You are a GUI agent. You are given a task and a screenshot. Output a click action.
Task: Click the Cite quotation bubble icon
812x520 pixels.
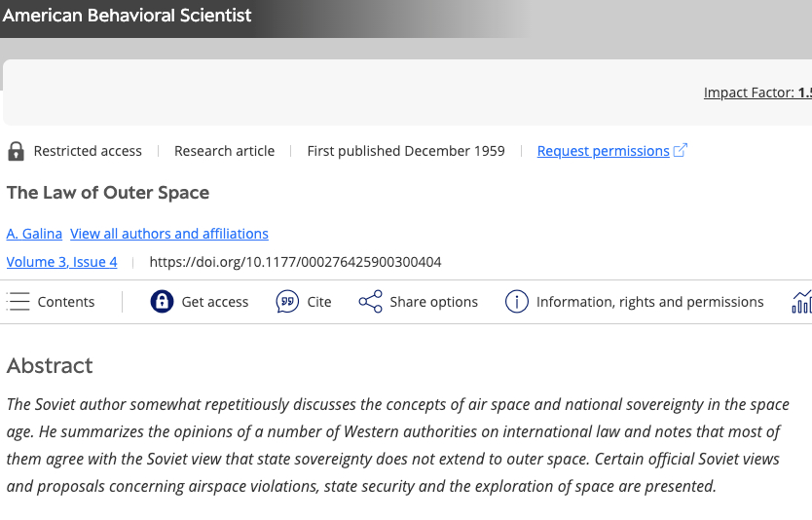287,302
